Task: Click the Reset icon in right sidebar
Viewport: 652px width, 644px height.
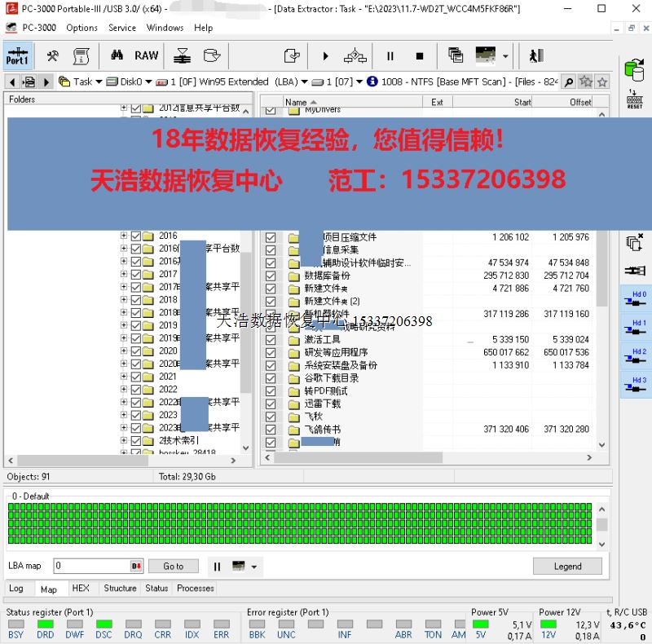Action: pos(634,99)
